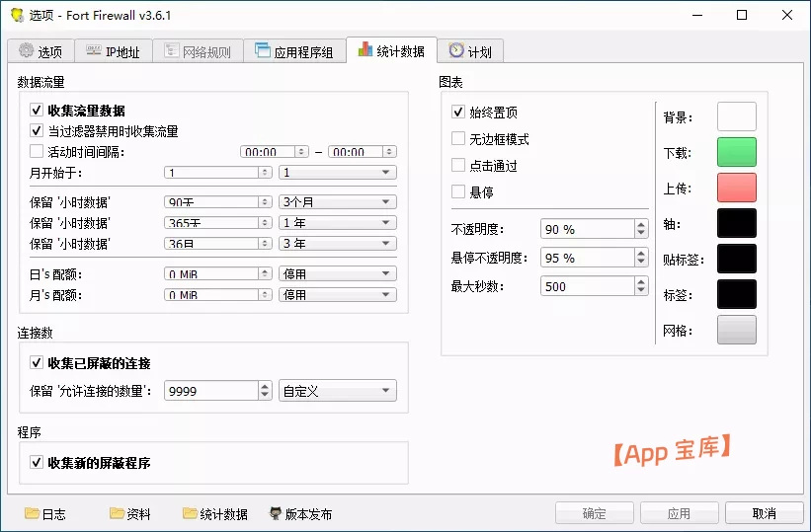Open 月's 配额 停用 dropdown
This screenshot has height=532, width=811.
click(x=338, y=295)
